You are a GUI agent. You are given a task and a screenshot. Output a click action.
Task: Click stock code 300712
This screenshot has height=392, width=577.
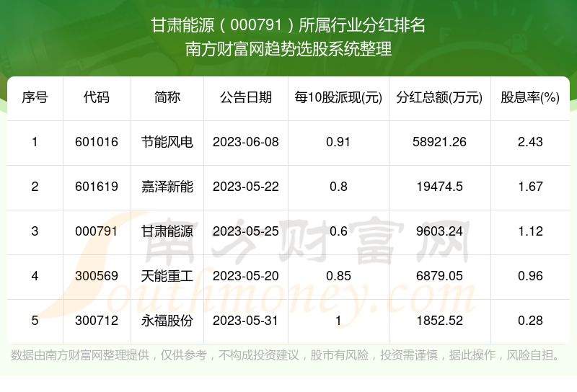pos(96,321)
